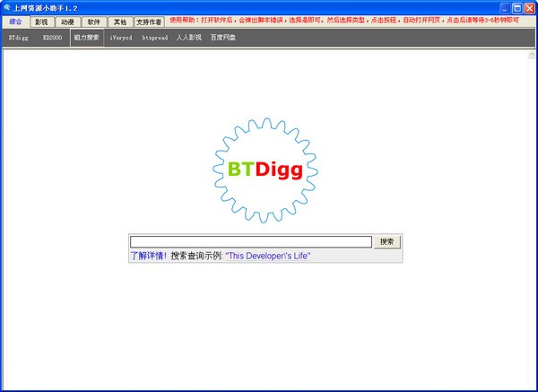Open the 支持作者 tab
The height and width of the screenshot is (392, 538).
tap(149, 22)
